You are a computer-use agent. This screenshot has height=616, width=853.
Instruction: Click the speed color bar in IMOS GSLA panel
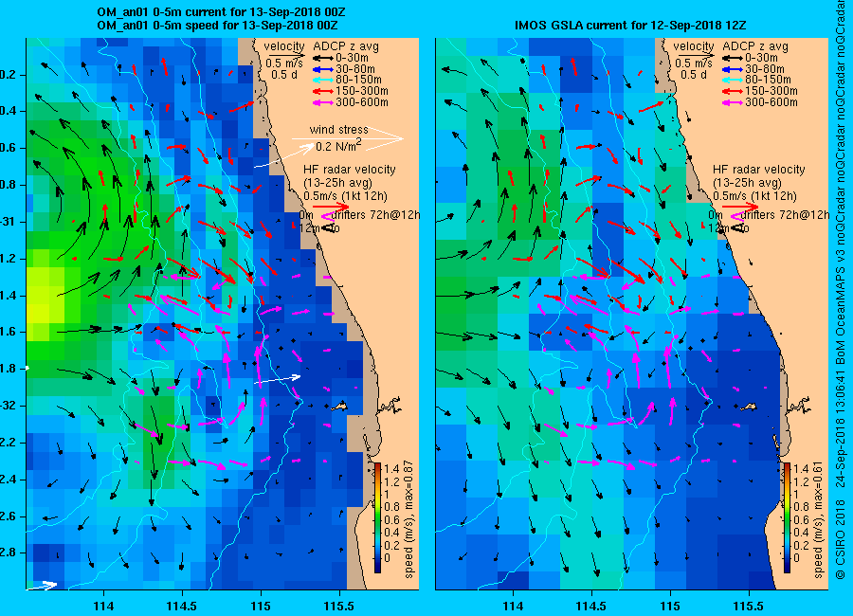[787, 517]
